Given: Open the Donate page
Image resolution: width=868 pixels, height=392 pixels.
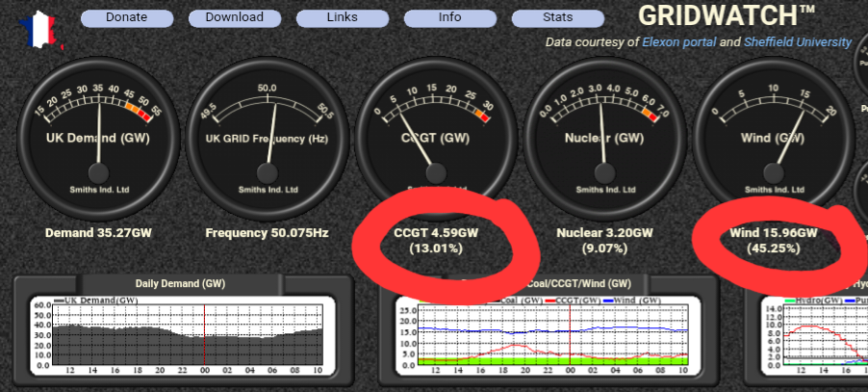Looking at the screenshot, I should pyautogui.click(x=126, y=17).
